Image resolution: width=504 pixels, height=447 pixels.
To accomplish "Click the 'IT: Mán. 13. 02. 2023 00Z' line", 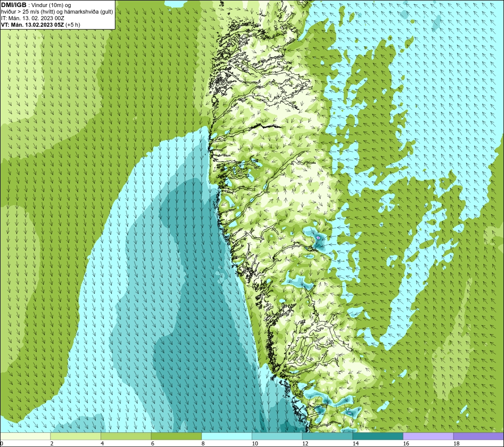I will pos(32,18).
